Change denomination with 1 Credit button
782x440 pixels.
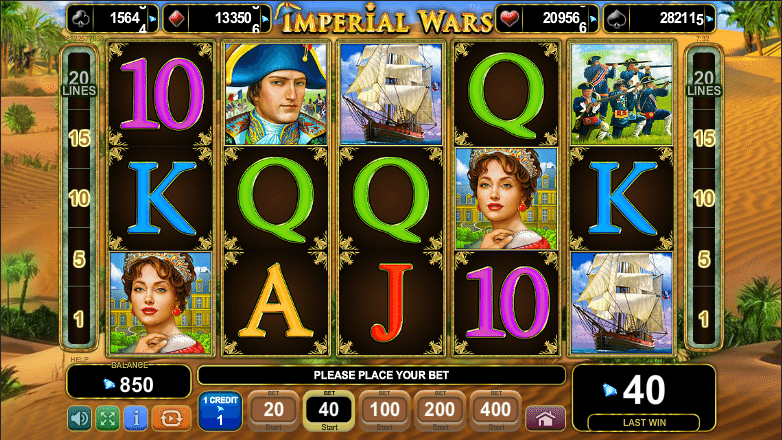(x=220, y=412)
